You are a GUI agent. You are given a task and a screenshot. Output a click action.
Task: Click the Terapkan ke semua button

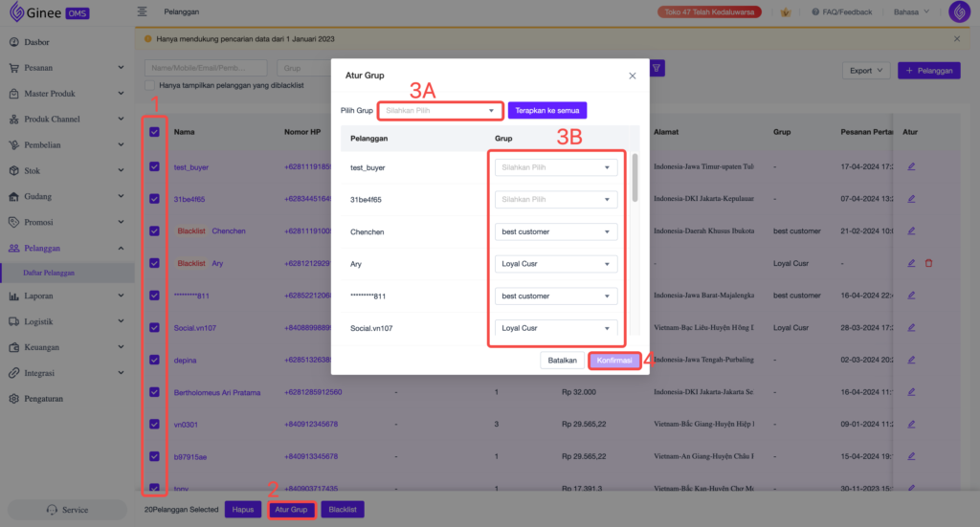point(546,111)
